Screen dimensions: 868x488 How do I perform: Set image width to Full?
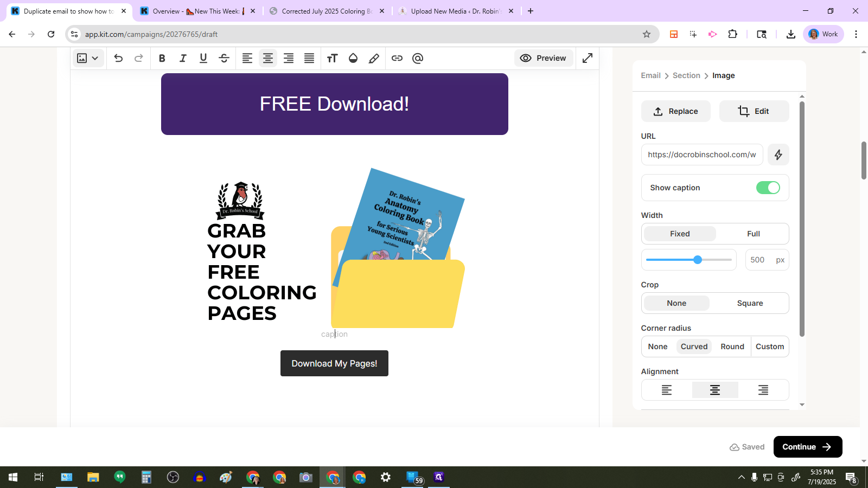pyautogui.click(x=753, y=234)
